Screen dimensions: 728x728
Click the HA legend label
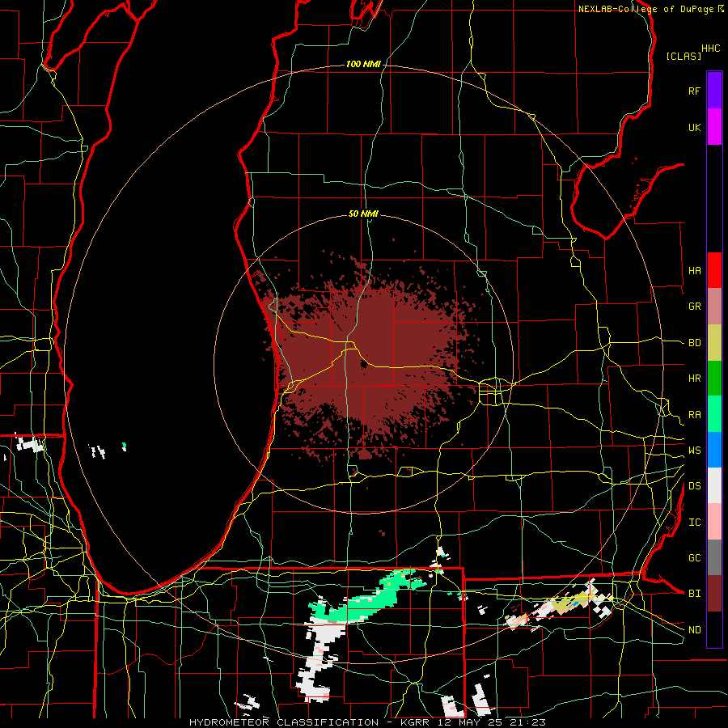pyautogui.click(x=694, y=271)
